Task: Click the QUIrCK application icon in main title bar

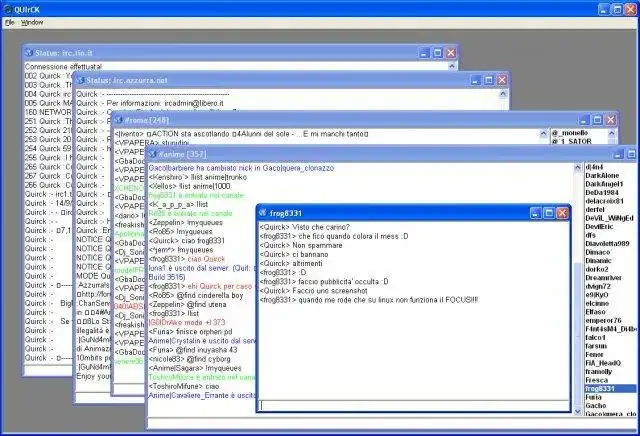Action: click(x=7, y=9)
